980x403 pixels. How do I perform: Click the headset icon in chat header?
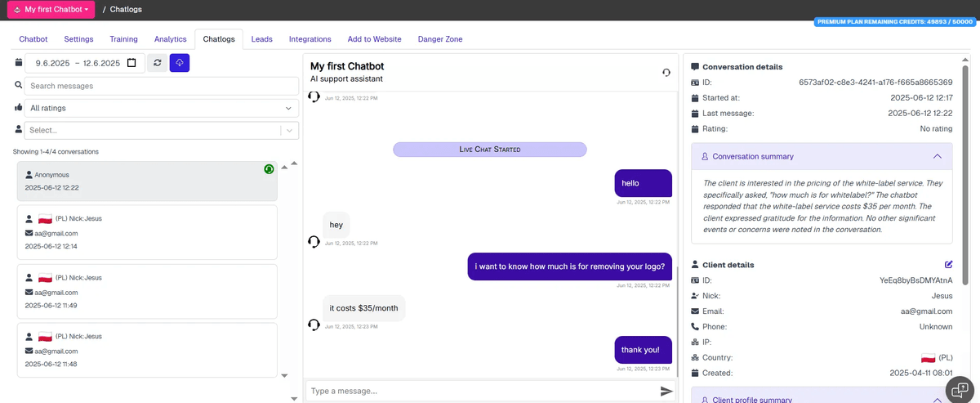click(x=666, y=73)
